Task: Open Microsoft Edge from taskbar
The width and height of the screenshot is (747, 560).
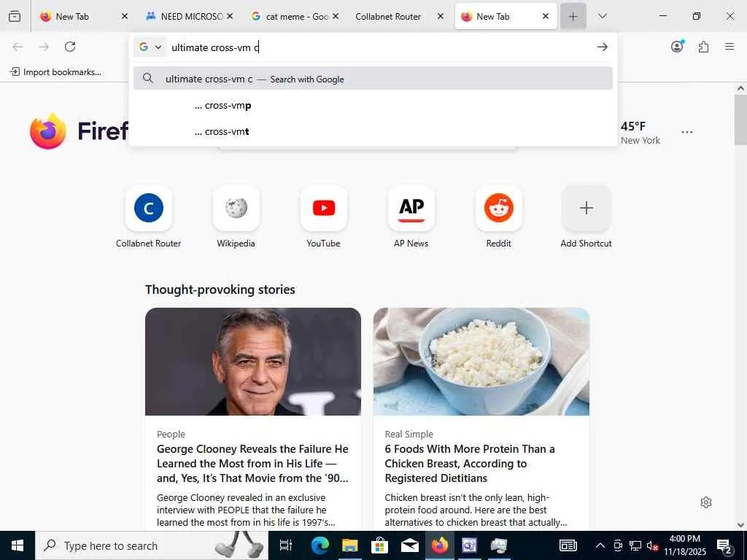Action: tap(320, 545)
